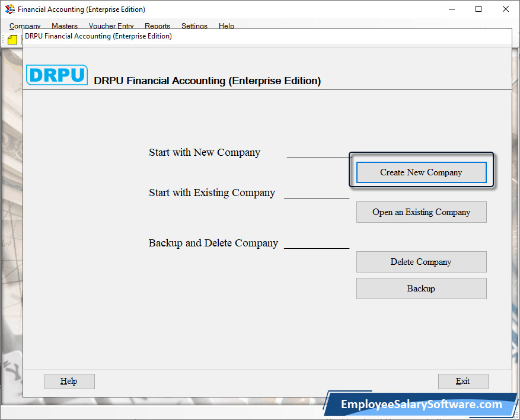Open the Help menu in menu bar
Image resolution: width=520 pixels, height=420 pixels.
click(226, 26)
